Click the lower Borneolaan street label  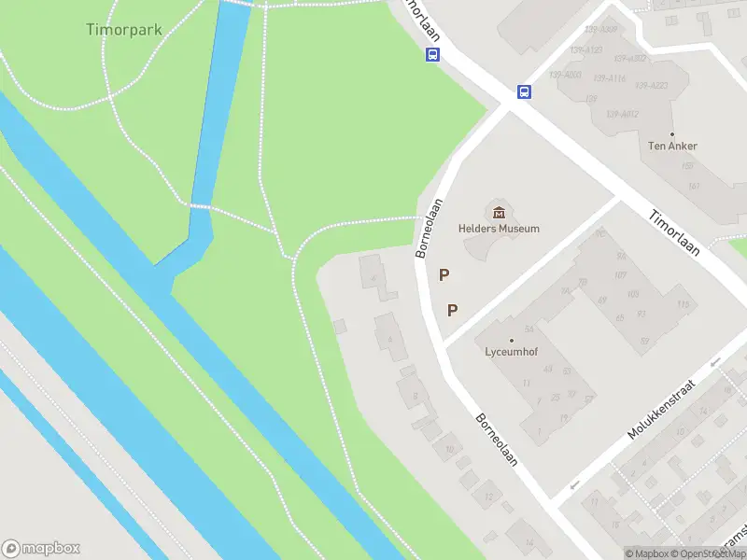[x=497, y=440]
